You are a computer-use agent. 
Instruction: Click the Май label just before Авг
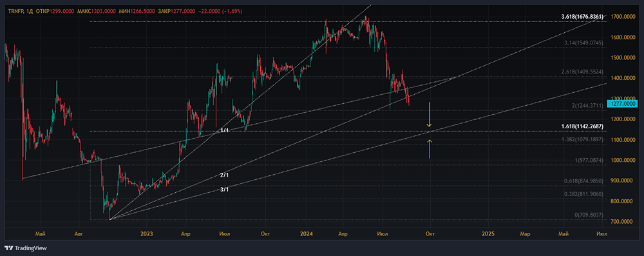point(40,234)
